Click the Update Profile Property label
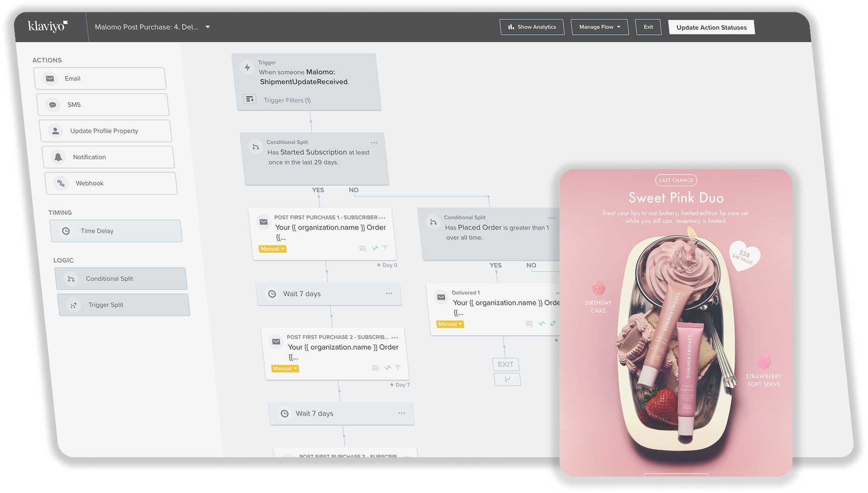868x493 pixels. (104, 131)
